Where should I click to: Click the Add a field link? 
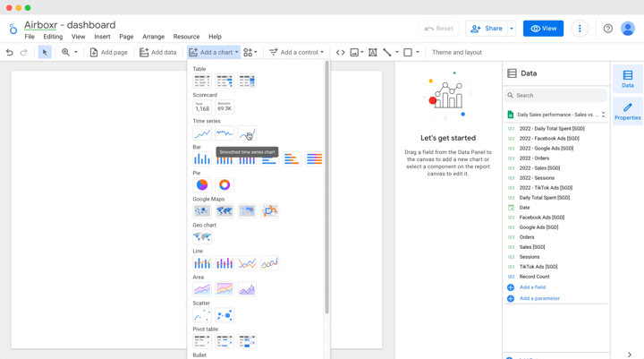point(532,287)
